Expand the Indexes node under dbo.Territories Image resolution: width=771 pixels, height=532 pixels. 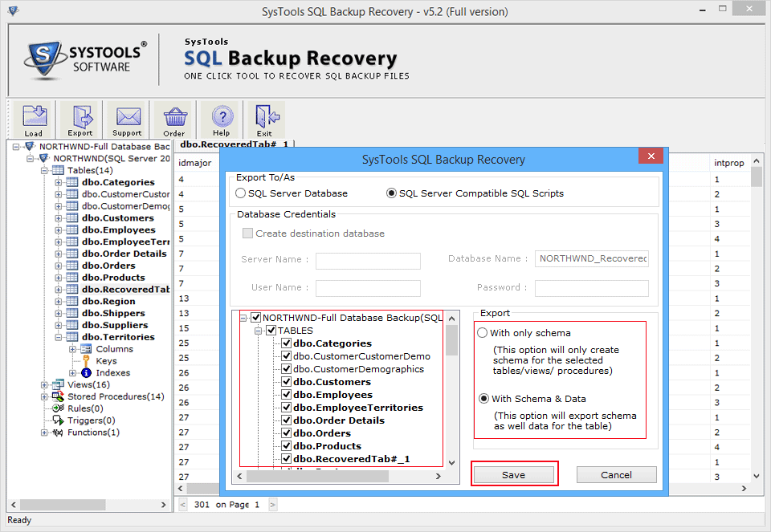[x=73, y=373]
